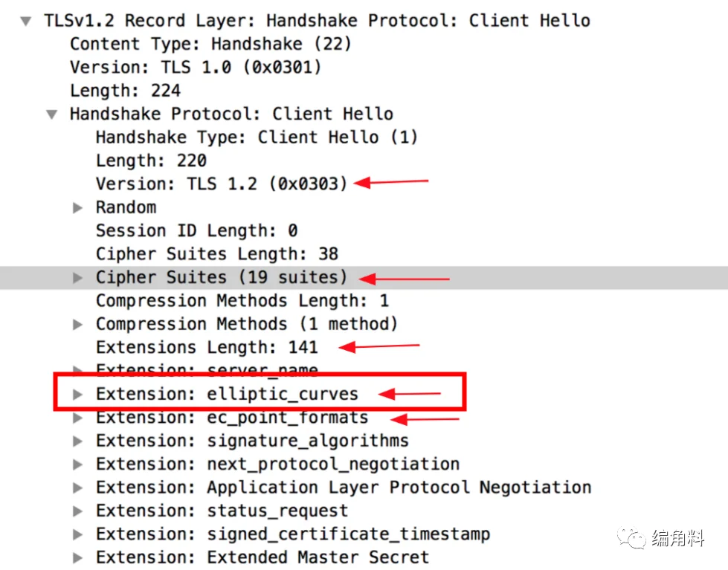Image resolution: width=728 pixels, height=570 pixels.
Task: Expand Cipher Suites (19 suites)
Action: pyautogui.click(x=77, y=278)
